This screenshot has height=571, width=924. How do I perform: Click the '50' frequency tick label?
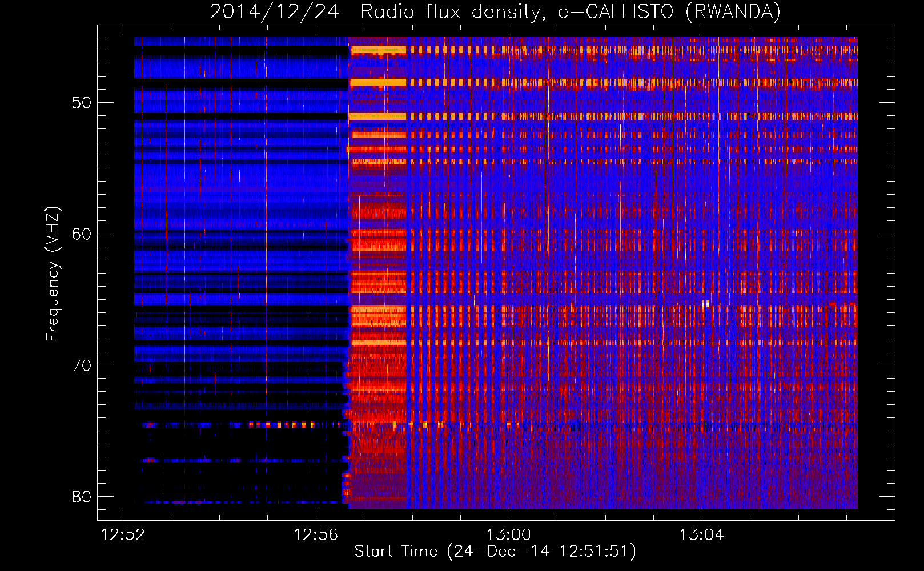[82, 103]
